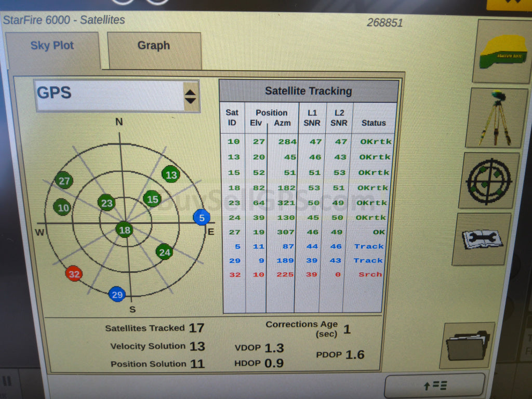The height and width of the screenshot is (399, 532).
Task: Open the file folder icon
Action: click(467, 345)
